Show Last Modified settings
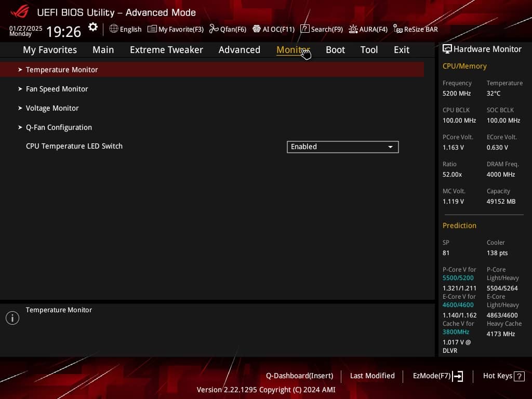The width and height of the screenshot is (532, 399). click(x=372, y=376)
